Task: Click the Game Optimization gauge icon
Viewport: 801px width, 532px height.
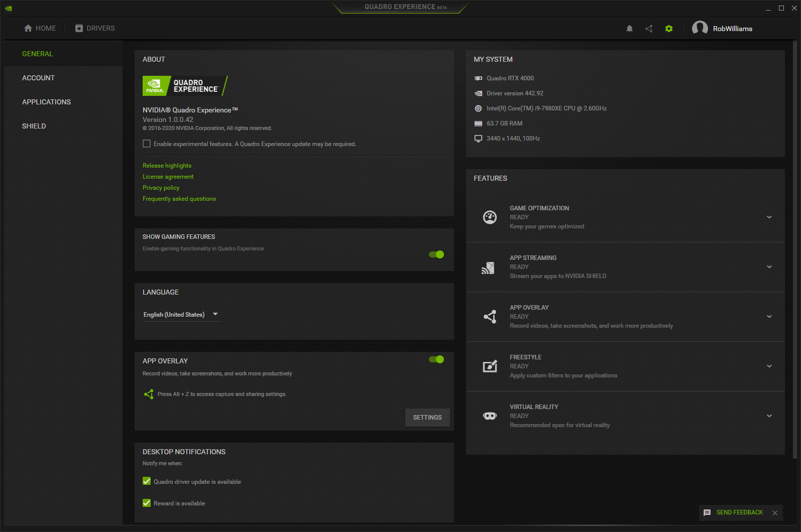Action: (x=490, y=217)
